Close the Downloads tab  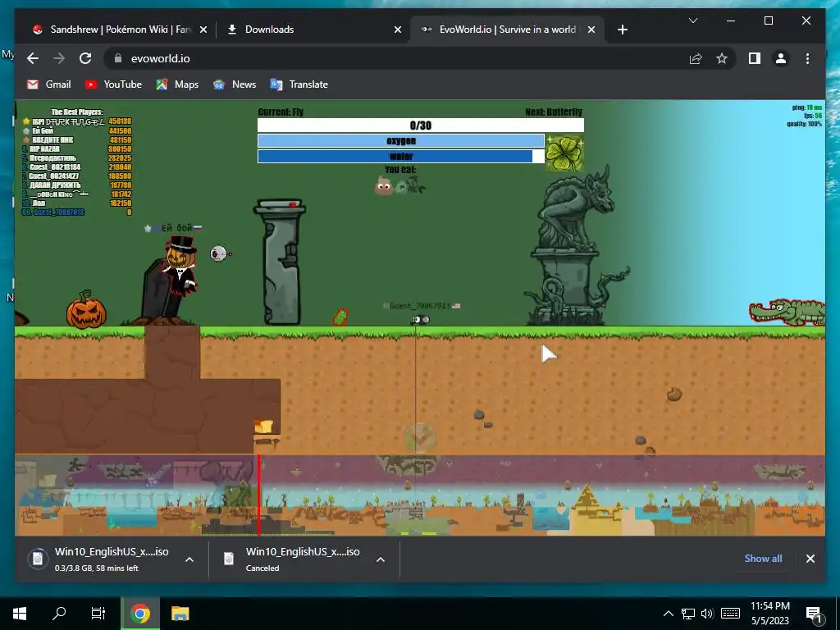click(398, 30)
